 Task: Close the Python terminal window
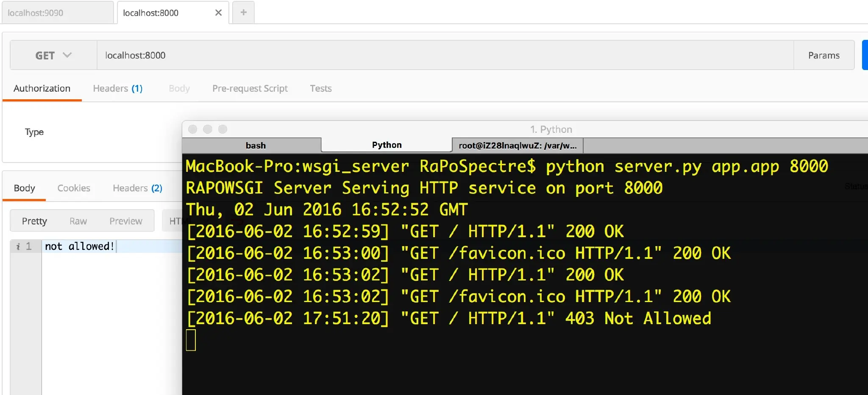(192, 129)
